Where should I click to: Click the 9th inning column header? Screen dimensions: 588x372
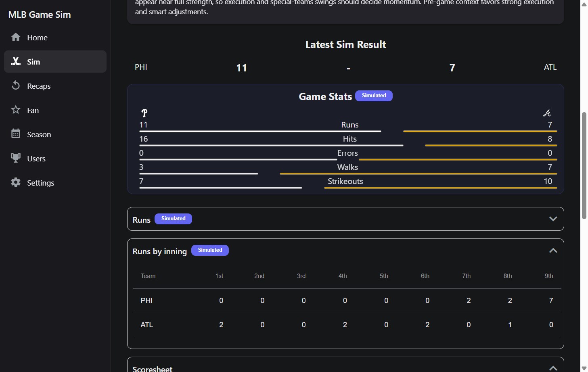(x=549, y=276)
